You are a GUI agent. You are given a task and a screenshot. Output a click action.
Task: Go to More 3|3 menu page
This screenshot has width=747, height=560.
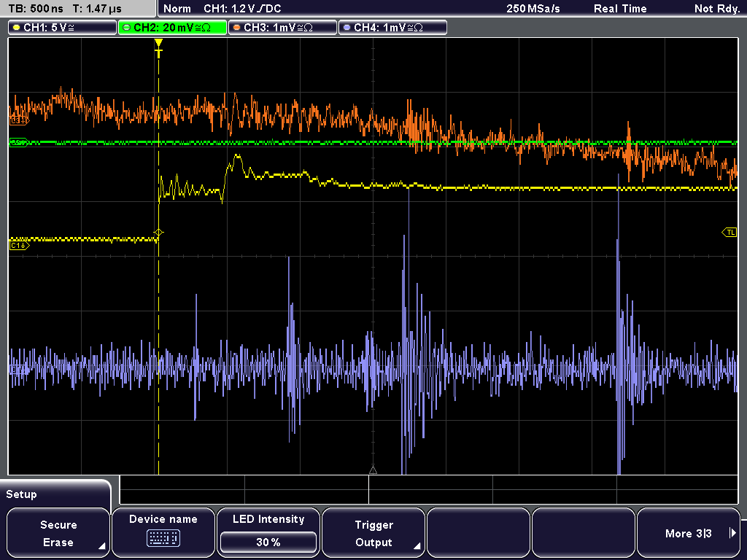689,533
